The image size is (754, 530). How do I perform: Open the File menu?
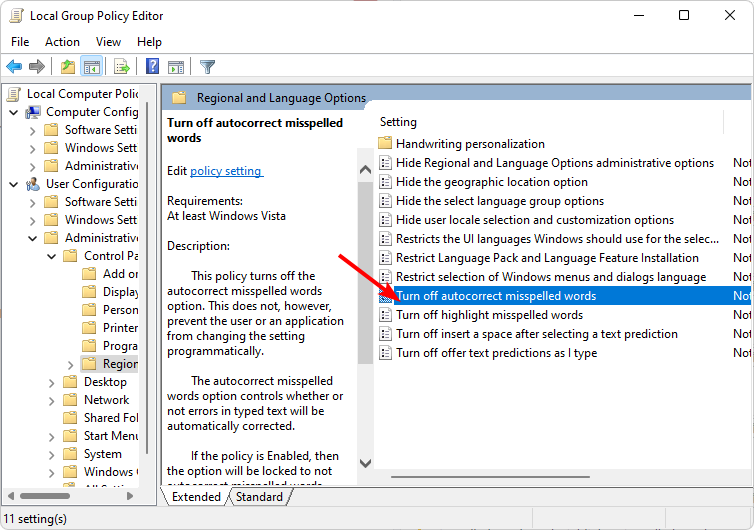point(20,42)
